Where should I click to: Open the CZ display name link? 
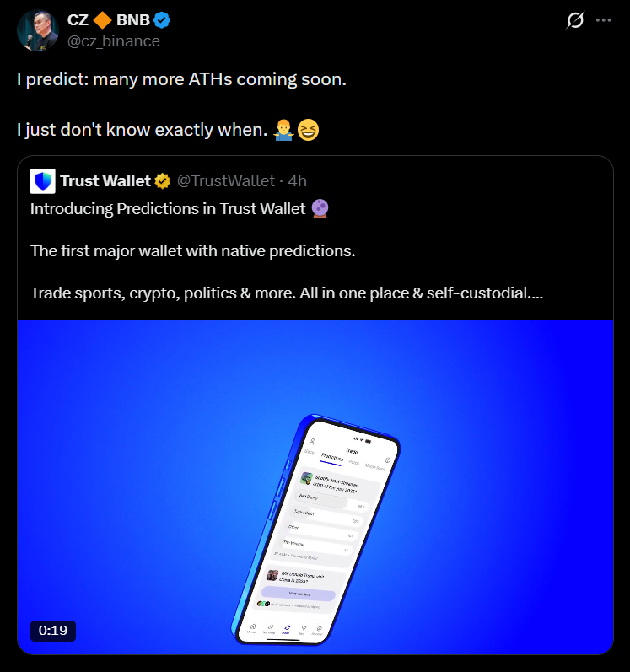point(78,20)
